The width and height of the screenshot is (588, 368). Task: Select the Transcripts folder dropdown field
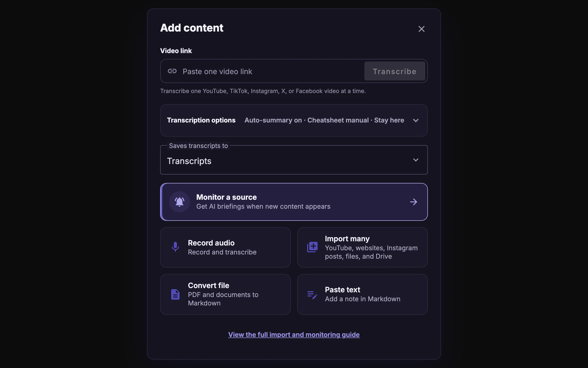pyautogui.click(x=294, y=160)
